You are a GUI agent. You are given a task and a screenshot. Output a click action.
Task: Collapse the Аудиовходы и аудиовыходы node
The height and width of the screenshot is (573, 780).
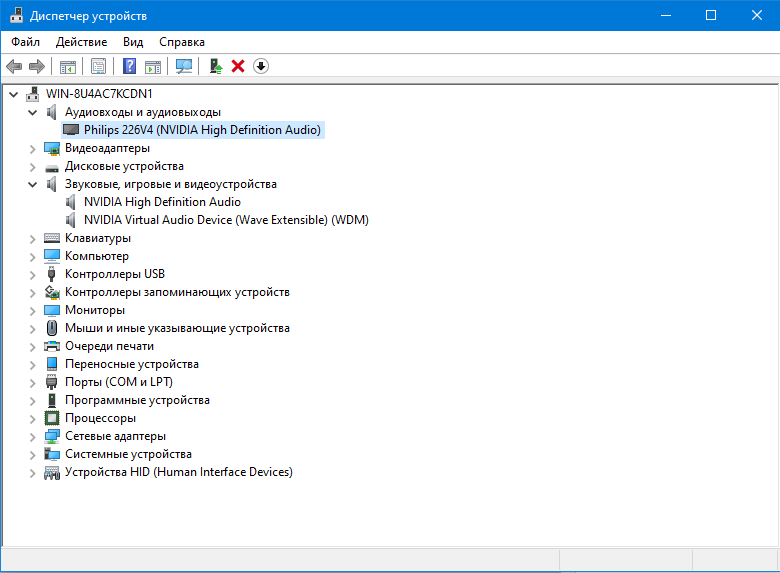[x=32, y=112]
